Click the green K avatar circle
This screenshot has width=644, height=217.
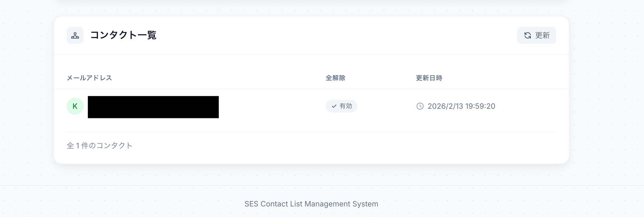75,106
